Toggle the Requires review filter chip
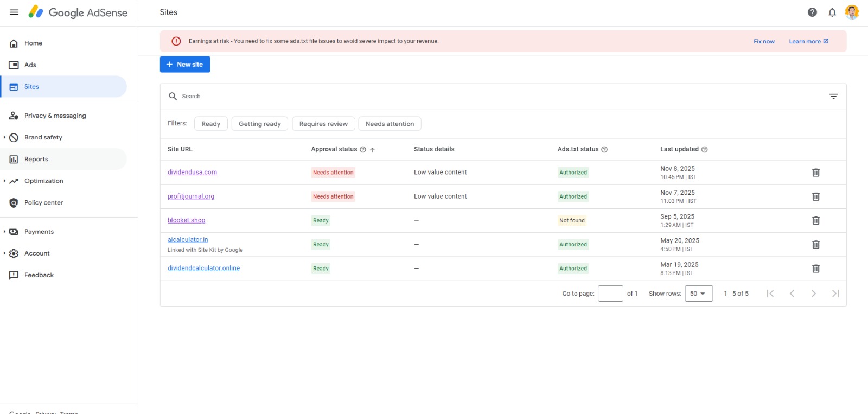 (x=323, y=124)
